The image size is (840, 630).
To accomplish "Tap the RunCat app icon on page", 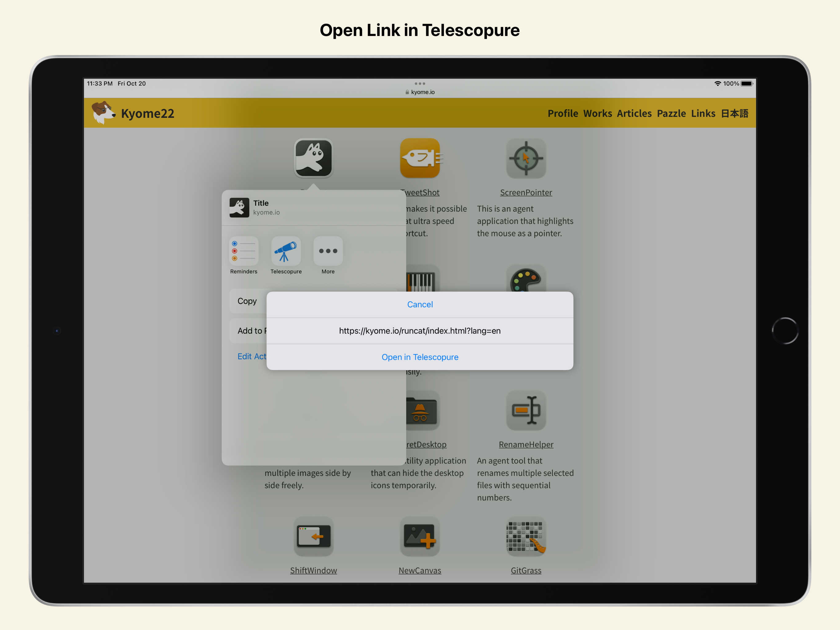I will 313,158.
